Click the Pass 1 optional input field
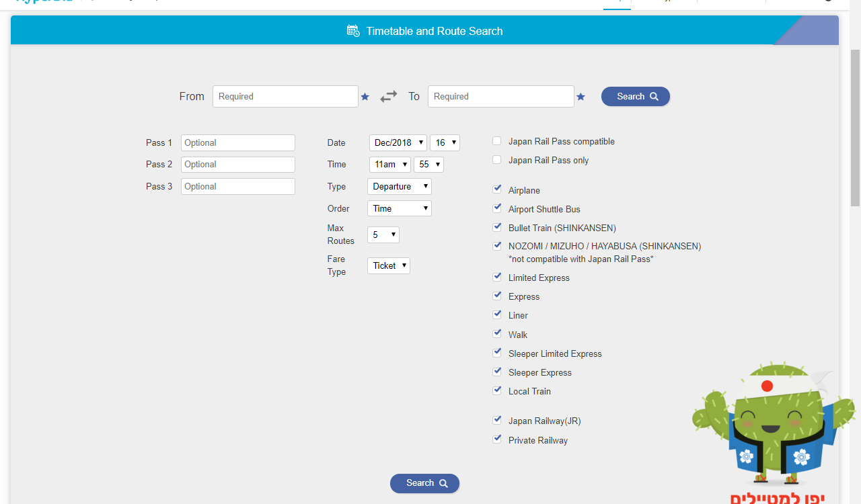The image size is (861, 504). coord(237,143)
